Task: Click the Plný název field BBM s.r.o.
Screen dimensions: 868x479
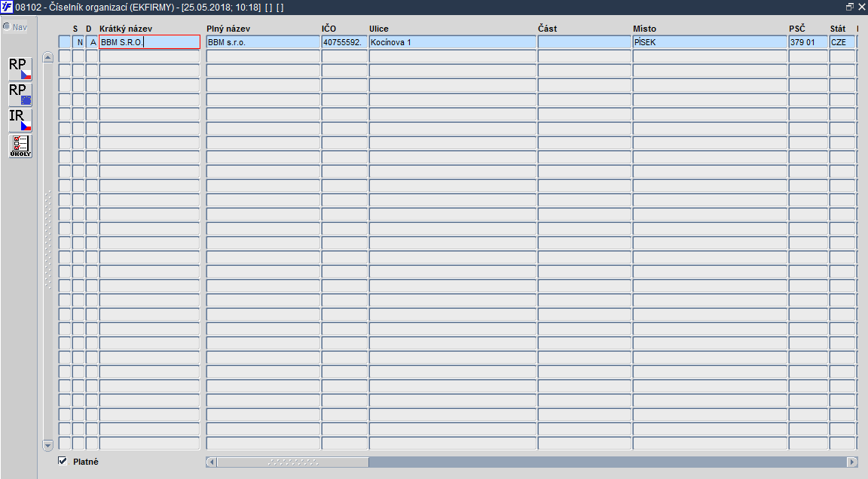Action: 263,42
